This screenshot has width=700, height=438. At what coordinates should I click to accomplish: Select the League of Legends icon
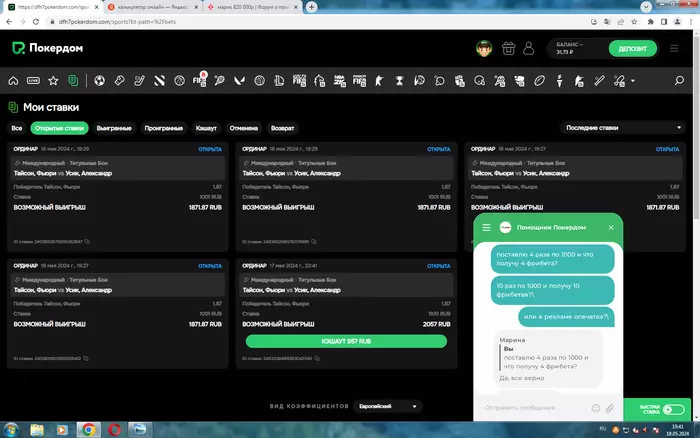click(279, 81)
